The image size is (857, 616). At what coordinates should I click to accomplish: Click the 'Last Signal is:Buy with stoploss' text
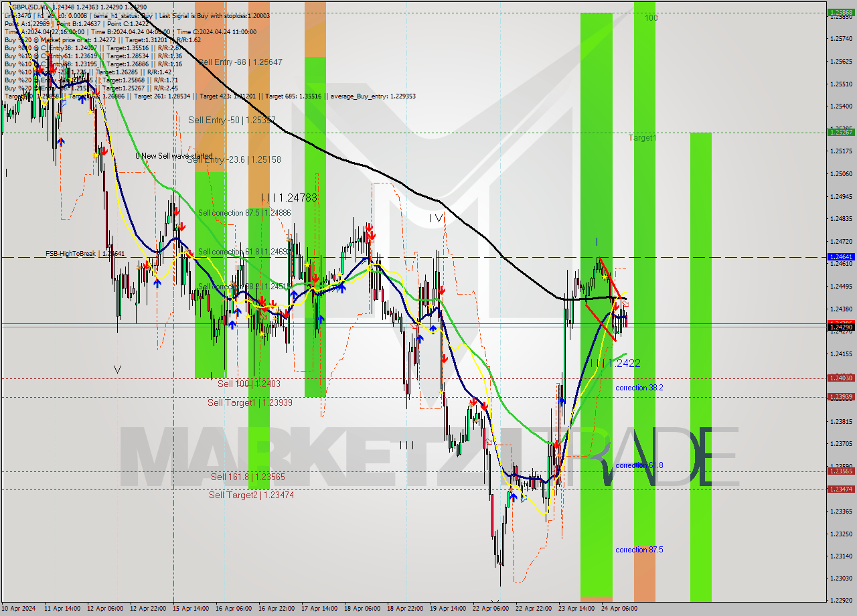click(x=203, y=15)
